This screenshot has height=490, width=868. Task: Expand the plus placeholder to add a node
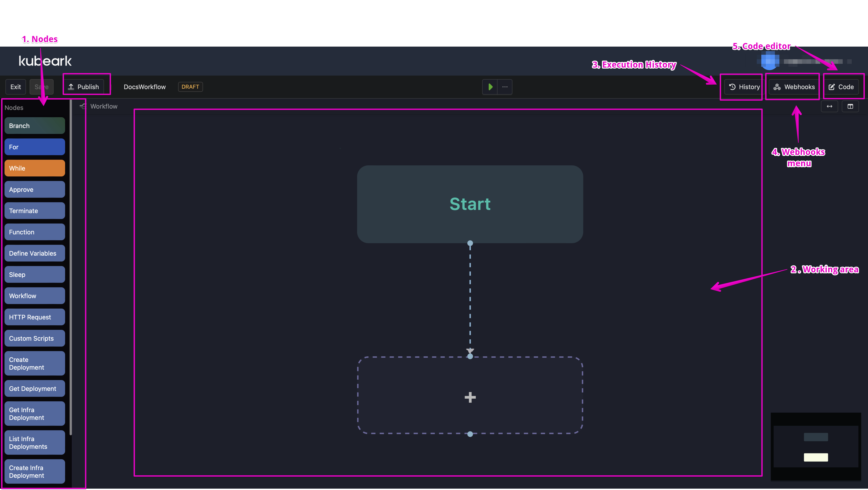pyautogui.click(x=470, y=397)
